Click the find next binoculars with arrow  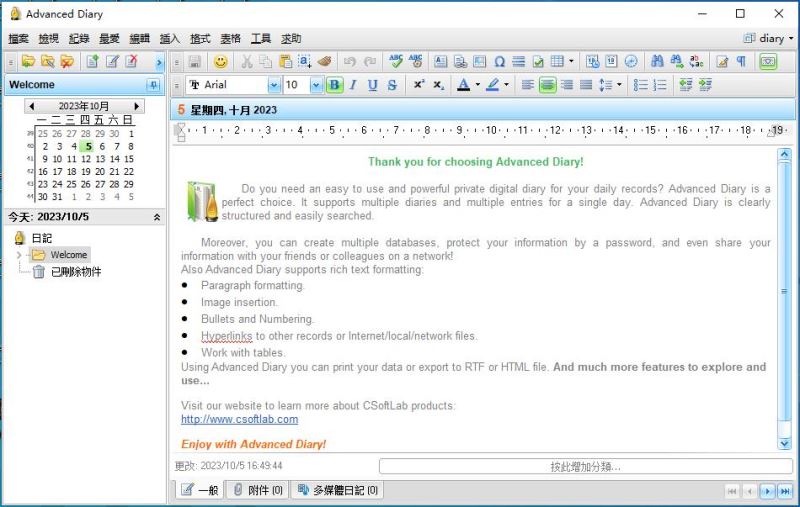point(677,62)
